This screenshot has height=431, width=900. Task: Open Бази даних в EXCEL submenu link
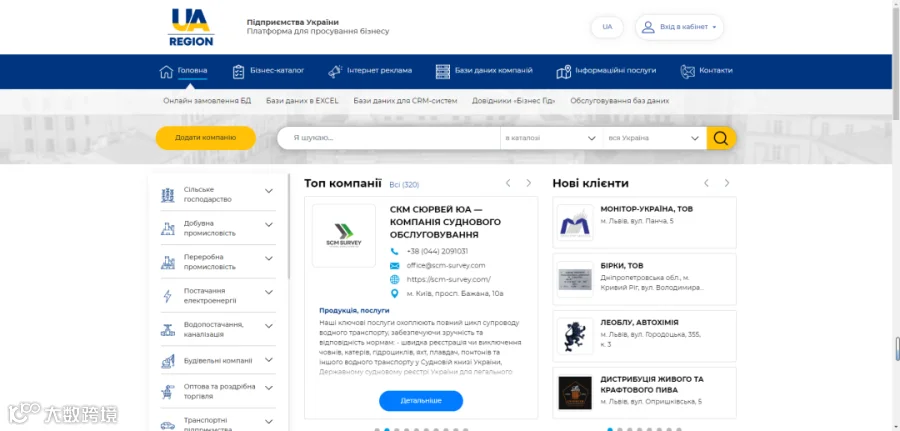pos(302,100)
